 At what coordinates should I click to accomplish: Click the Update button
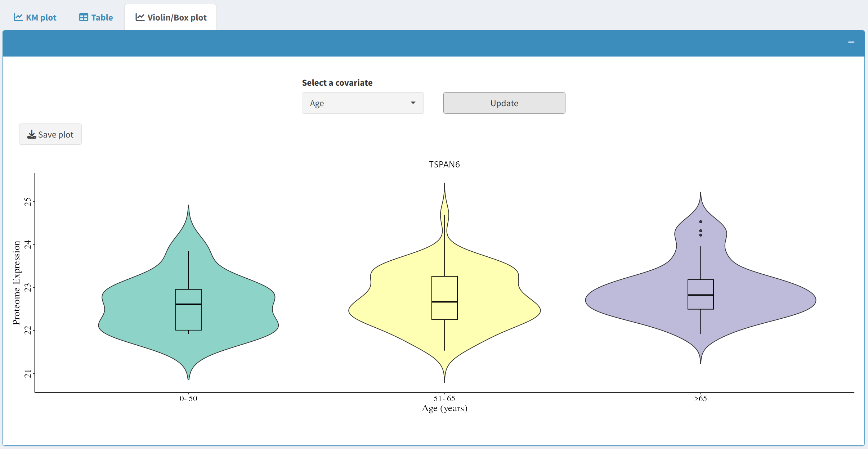pyautogui.click(x=504, y=103)
